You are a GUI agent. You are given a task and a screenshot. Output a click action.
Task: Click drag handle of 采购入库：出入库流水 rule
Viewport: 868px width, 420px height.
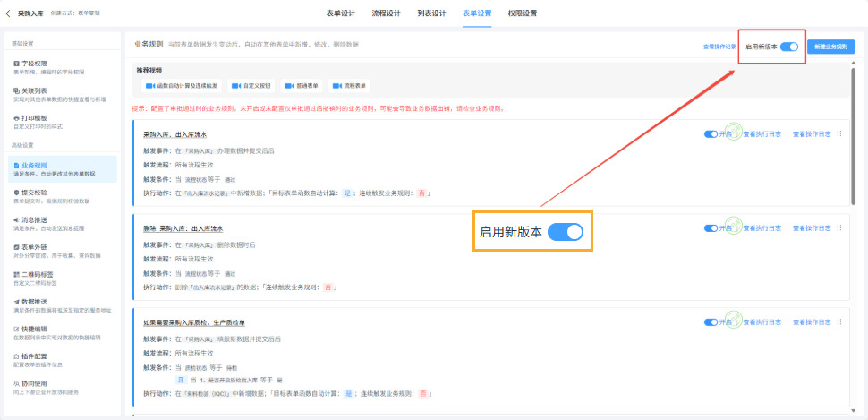click(x=839, y=133)
